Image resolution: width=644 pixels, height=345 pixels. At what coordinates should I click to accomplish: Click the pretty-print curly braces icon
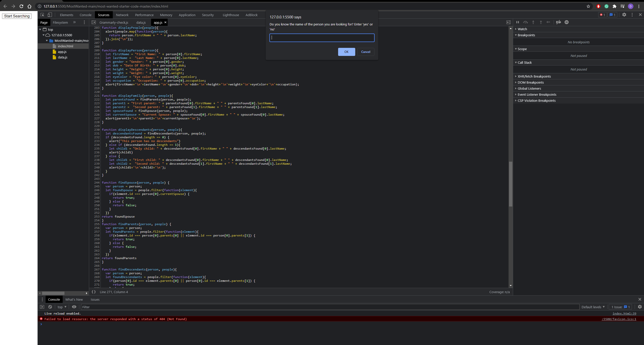[93, 292]
